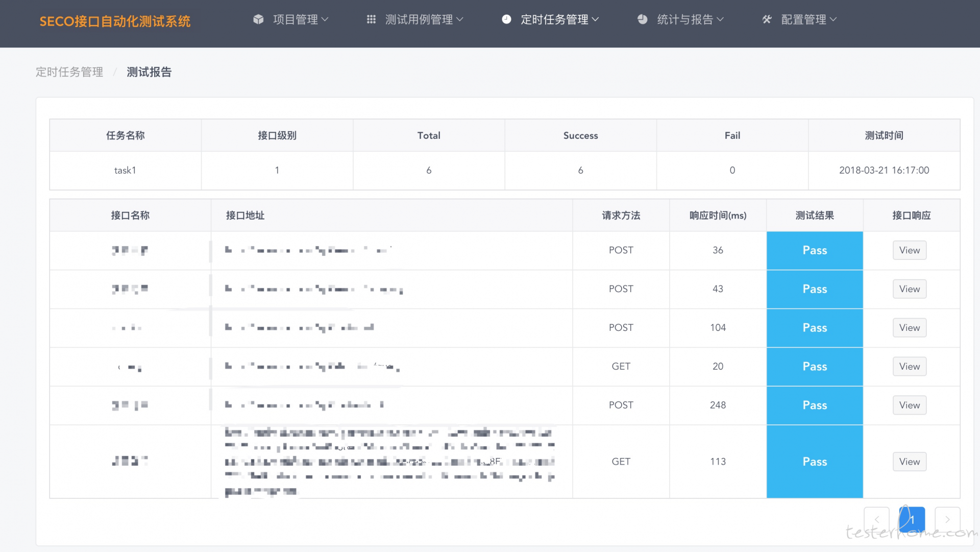This screenshot has width=980, height=552.
Task: View response for the 36 ms row
Action: [x=910, y=250]
